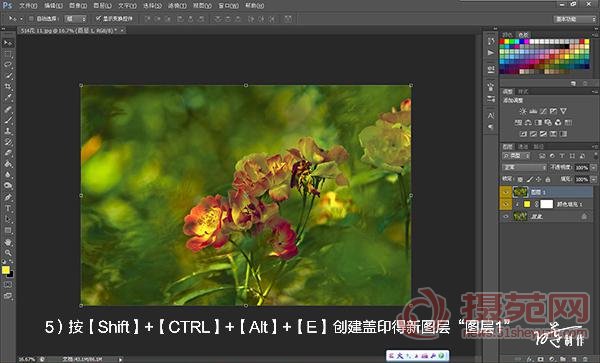This screenshot has height=363, width=600.
Task: Select the Path Selection tool
Action: pos(8,220)
